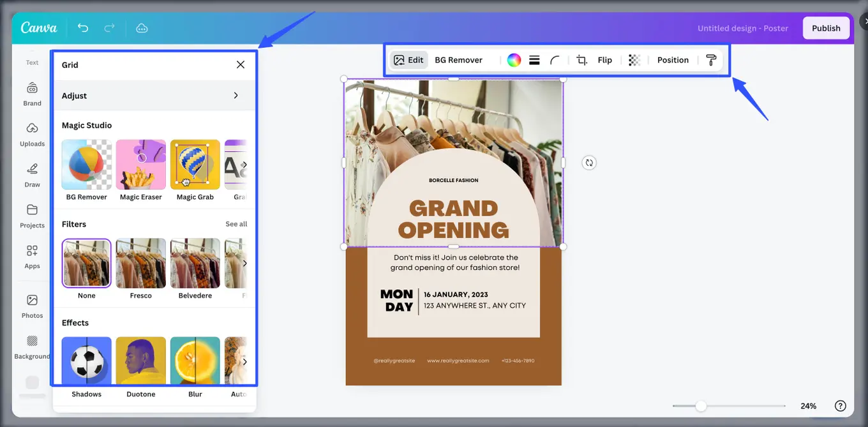Open the Flip menu
The width and height of the screenshot is (868, 427).
604,60
